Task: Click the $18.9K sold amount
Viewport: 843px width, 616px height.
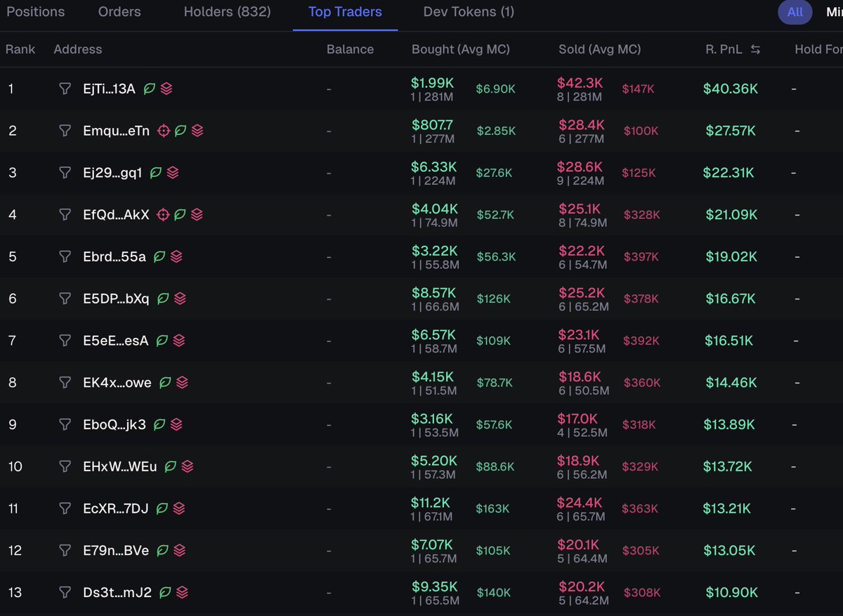Action: coord(580,461)
